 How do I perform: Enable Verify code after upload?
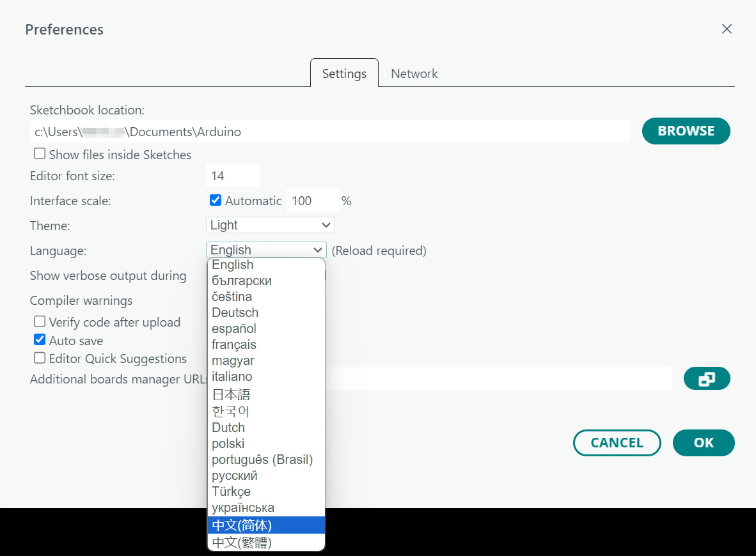pyautogui.click(x=40, y=321)
